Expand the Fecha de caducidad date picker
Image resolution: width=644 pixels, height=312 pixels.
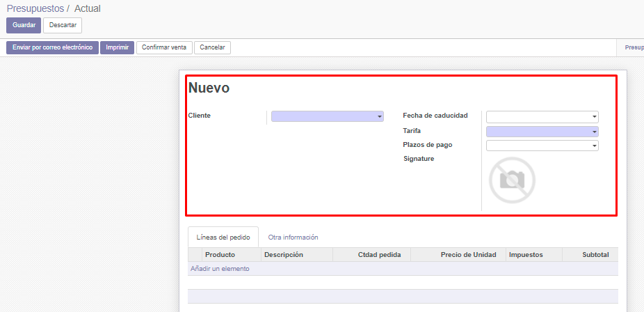pos(542,117)
